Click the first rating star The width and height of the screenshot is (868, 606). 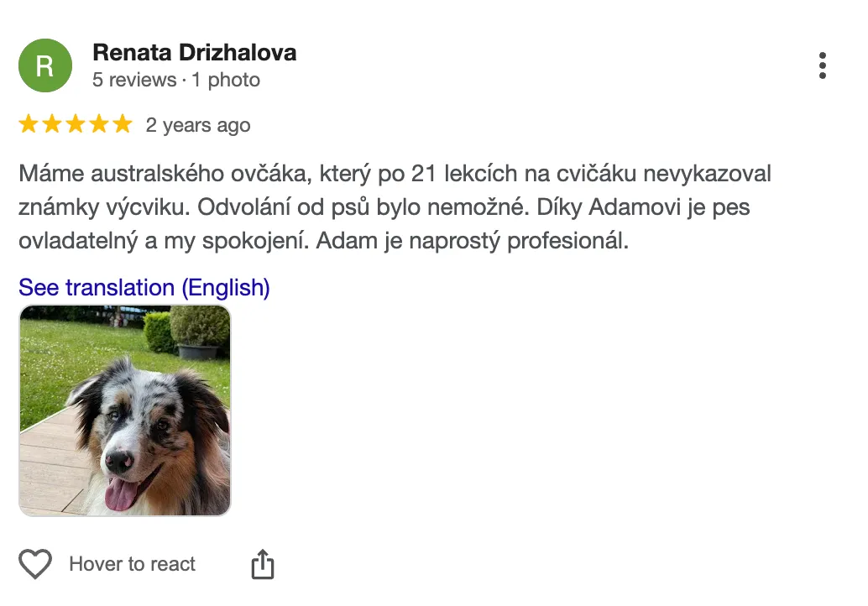29,125
